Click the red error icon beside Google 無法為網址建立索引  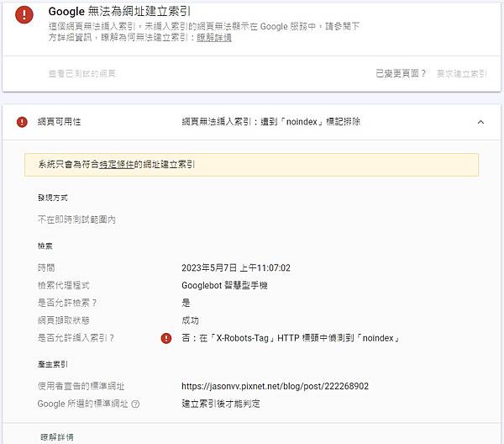(x=24, y=14)
